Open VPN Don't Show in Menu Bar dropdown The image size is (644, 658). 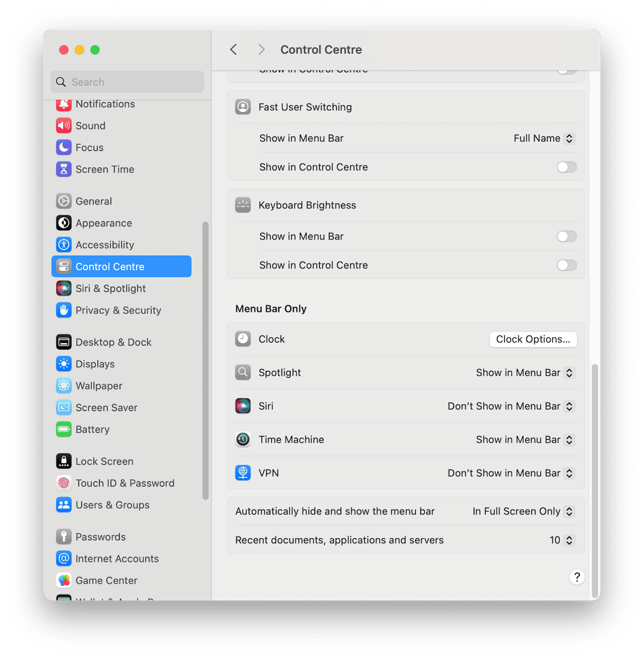point(511,473)
